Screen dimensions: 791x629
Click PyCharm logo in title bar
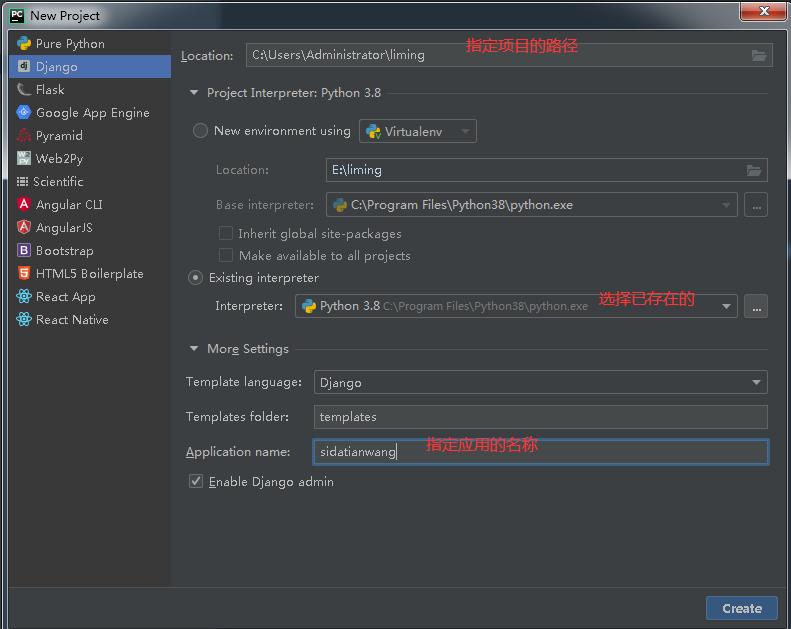(17, 16)
